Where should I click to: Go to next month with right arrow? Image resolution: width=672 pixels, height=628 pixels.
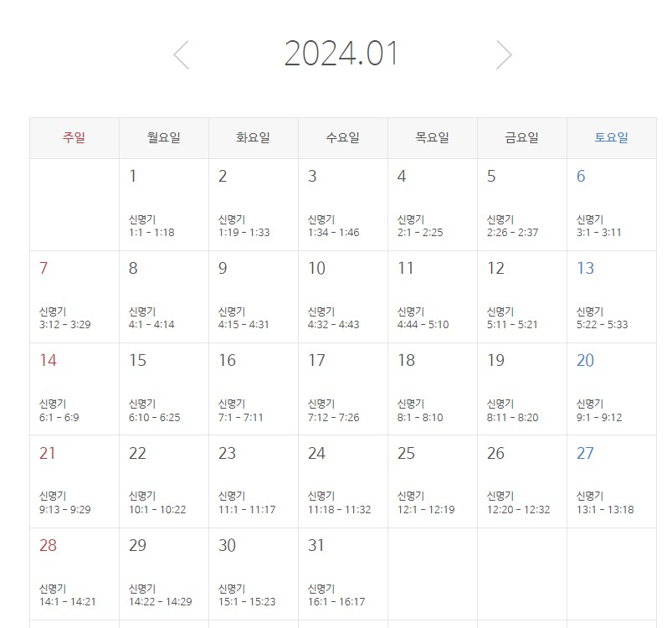(503, 55)
